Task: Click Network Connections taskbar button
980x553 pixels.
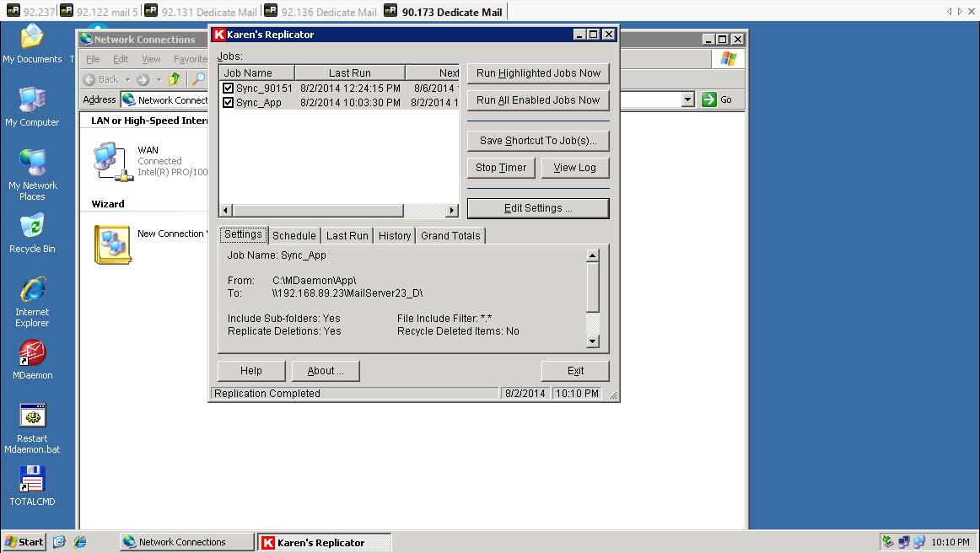Action: (186, 542)
